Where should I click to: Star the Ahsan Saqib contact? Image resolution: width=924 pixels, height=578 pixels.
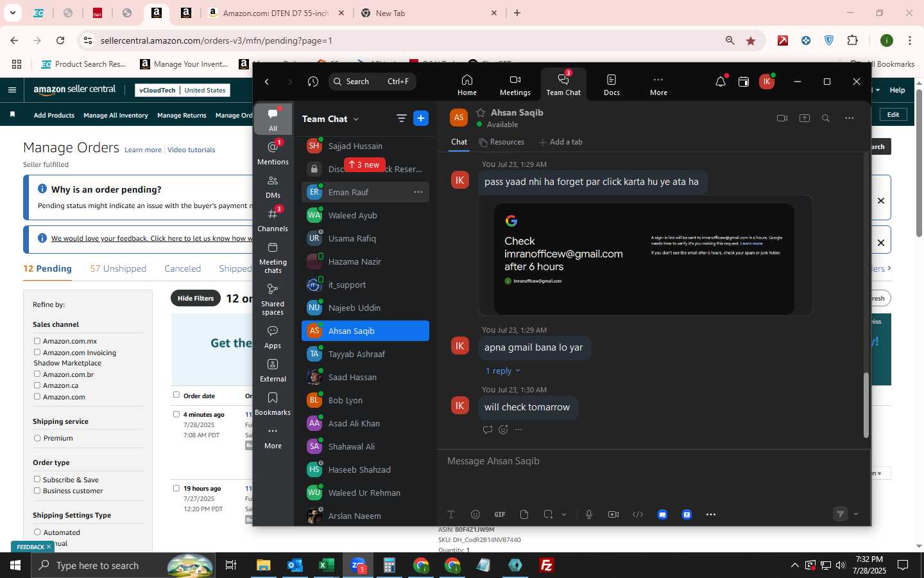coord(481,112)
